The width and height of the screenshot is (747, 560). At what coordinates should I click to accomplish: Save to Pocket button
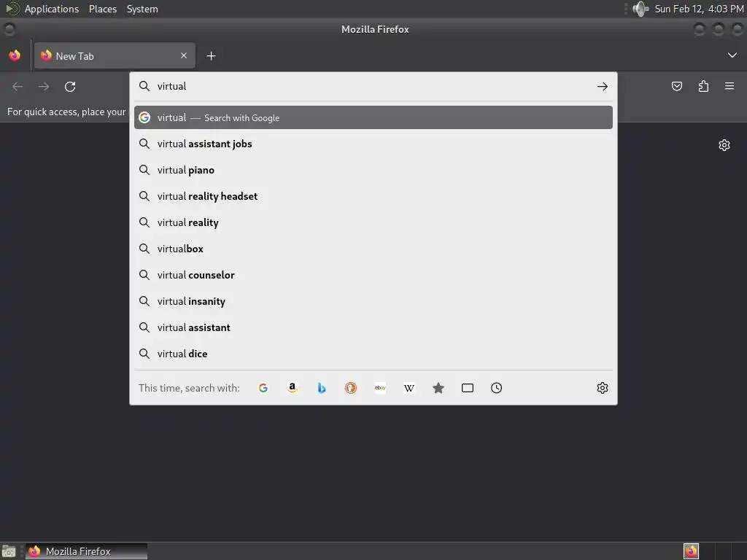point(677,86)
